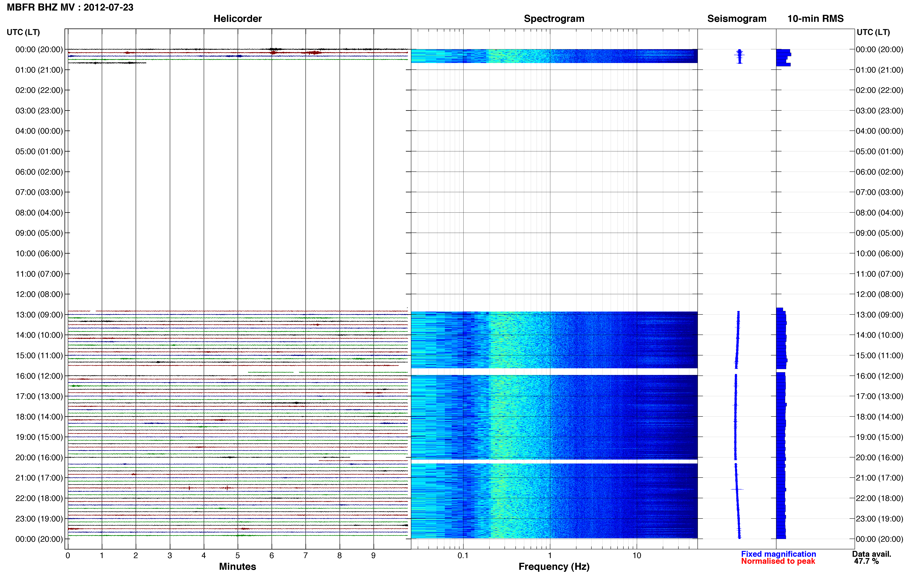Click left time label 02:00 (22:00)
Viewport: 924px width, 578px height.
[x=39, y=90]
